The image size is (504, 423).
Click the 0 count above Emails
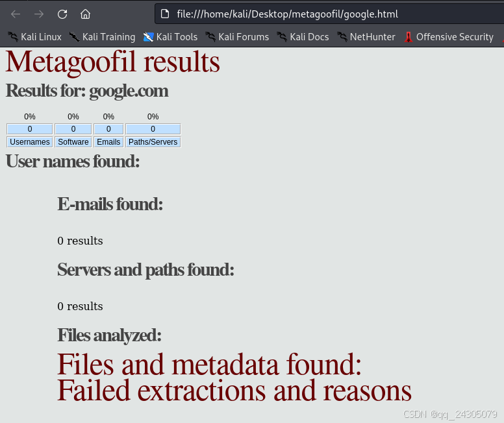click(x=108, y=129)
